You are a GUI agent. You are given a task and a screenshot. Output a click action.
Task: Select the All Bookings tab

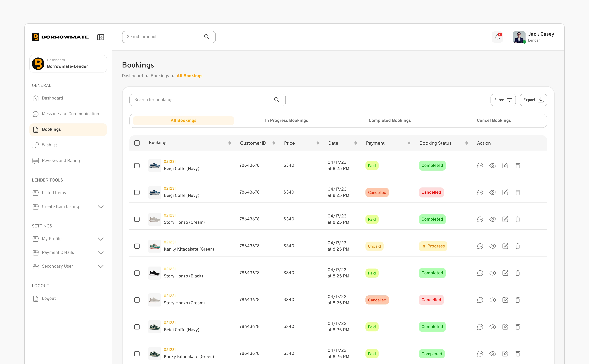[x=183, y=121]
